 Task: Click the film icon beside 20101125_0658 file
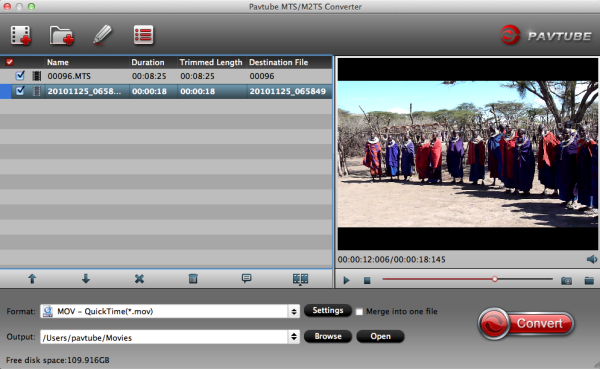tap(37, 91)
